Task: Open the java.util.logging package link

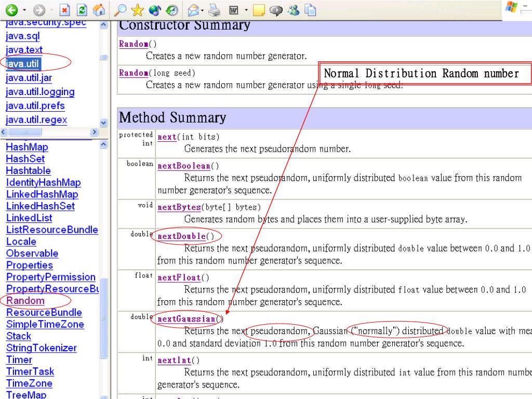Action: [40, 92]
